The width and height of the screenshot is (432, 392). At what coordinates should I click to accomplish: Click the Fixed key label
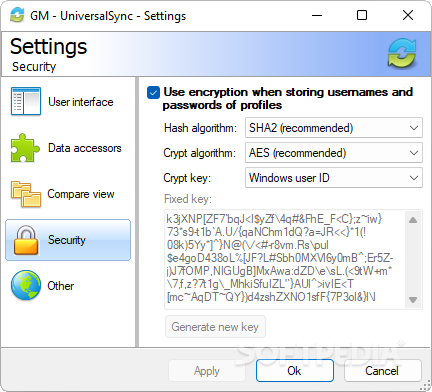(188, 199)
